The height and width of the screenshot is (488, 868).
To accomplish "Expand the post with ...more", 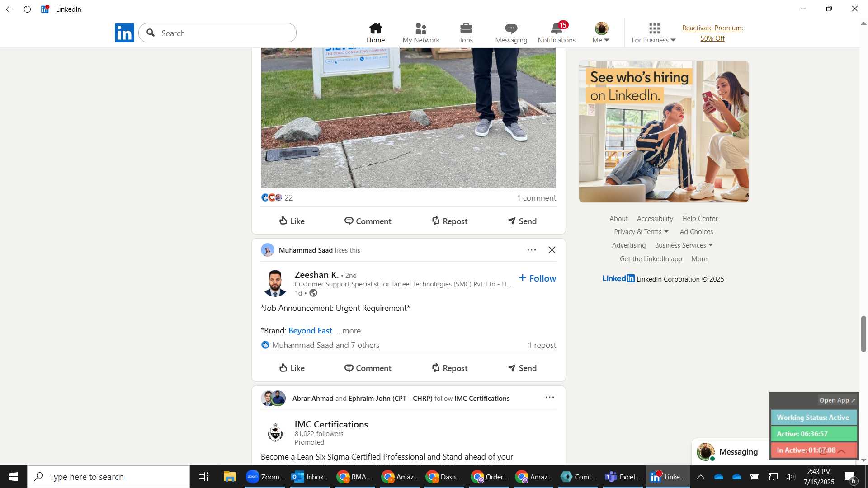I will coord(349,331).
